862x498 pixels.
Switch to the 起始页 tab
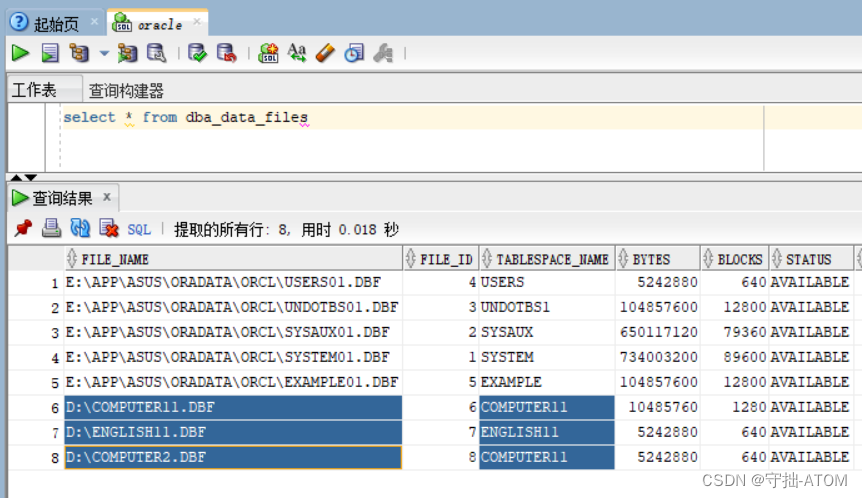(56, 24)
